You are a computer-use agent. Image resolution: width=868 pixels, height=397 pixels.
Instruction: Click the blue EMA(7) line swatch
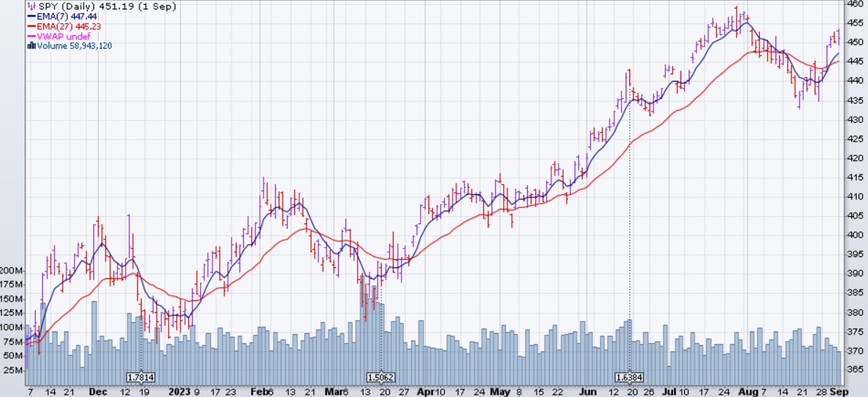[x=31, y=17]
